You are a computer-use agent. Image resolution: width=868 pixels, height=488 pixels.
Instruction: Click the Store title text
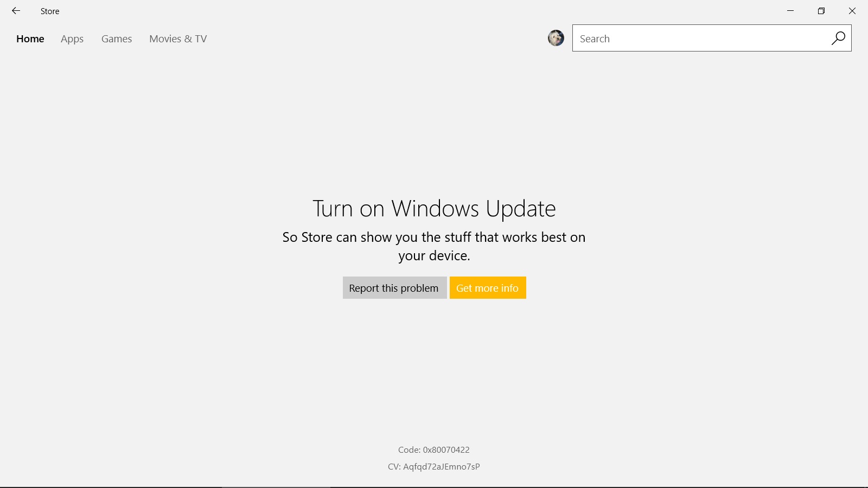[x=50, y=11]
